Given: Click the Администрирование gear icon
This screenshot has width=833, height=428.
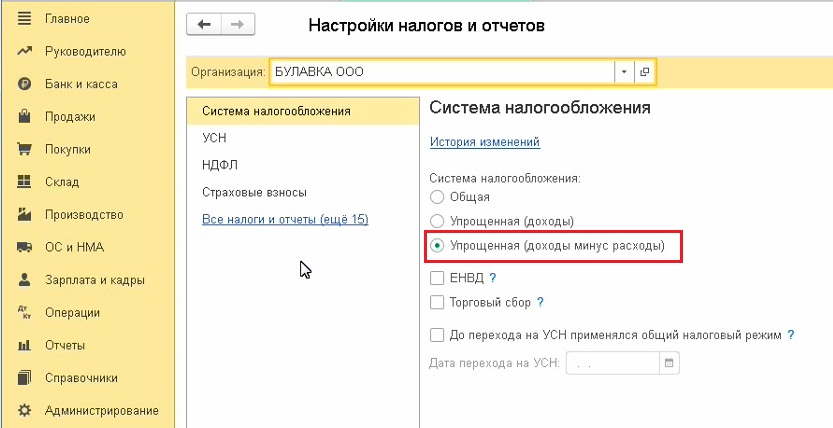Looking at the screenshot, I should (x=25, y=410).
